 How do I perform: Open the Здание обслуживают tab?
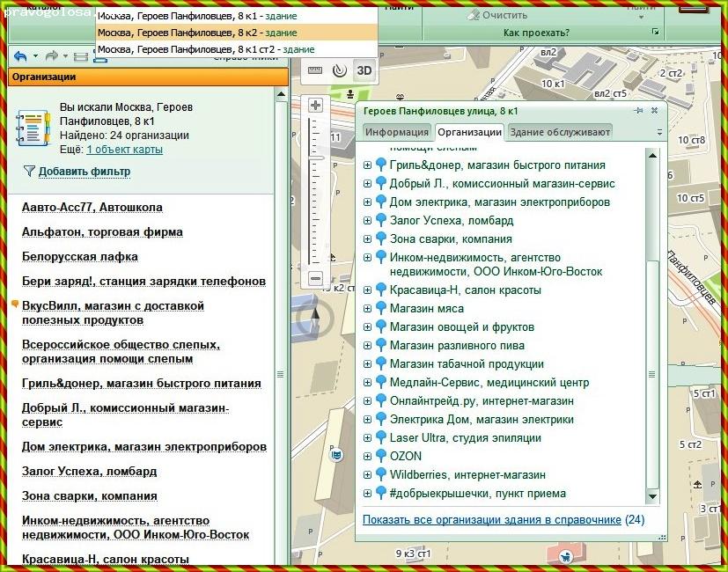click(x=559, y=132)
